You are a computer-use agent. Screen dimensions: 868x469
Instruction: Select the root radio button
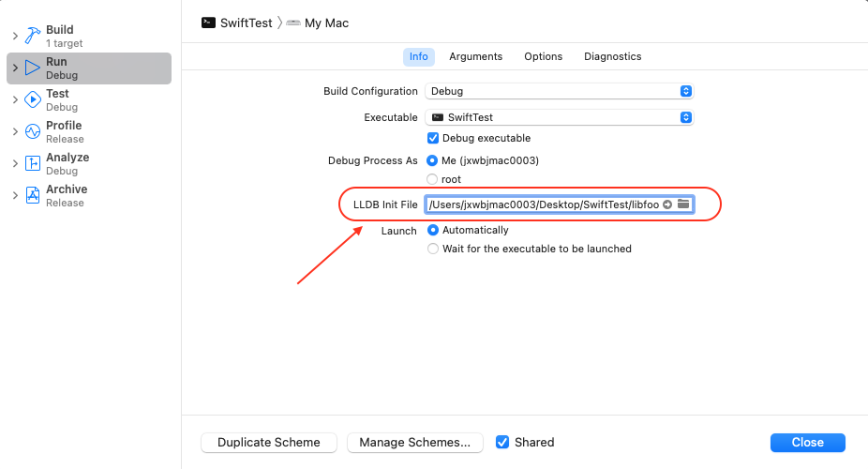pos(432,179)
